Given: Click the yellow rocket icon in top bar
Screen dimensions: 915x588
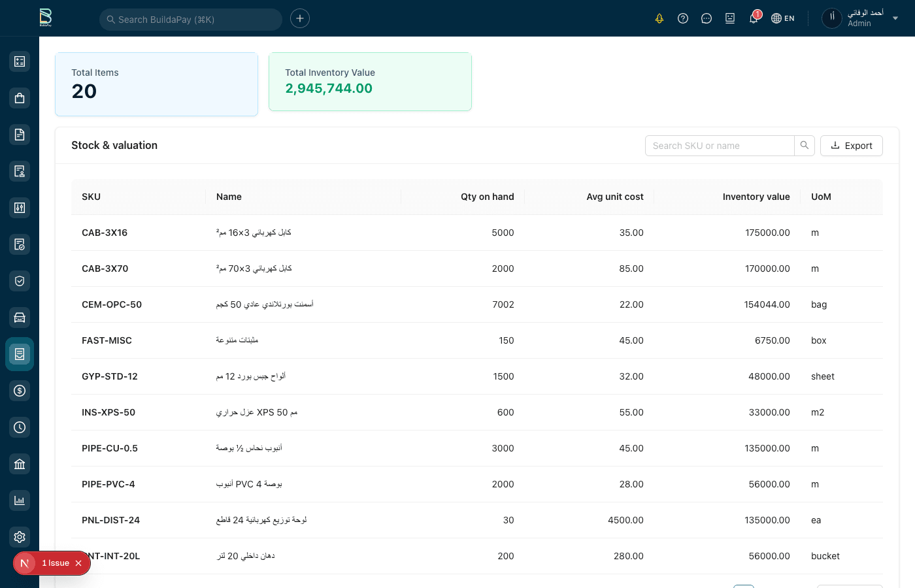Looking at the screenshot, I should 659,18.
